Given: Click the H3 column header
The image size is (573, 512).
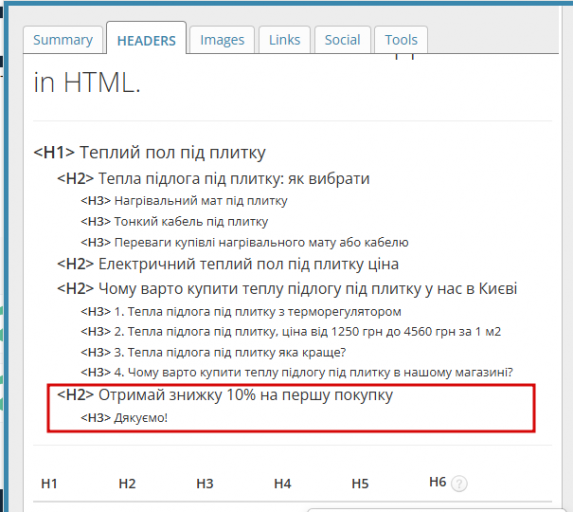Looking at the screenshot, I should [x=205, y=483].
